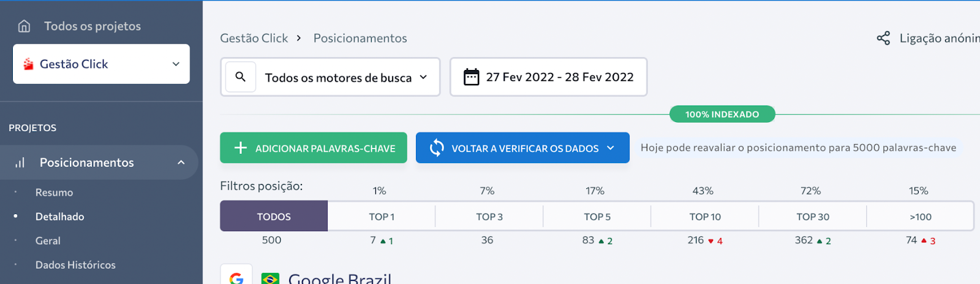This screenshot has height=284, width=980.
Task: Click the Brazil flag icon
Action: [270, 279]
